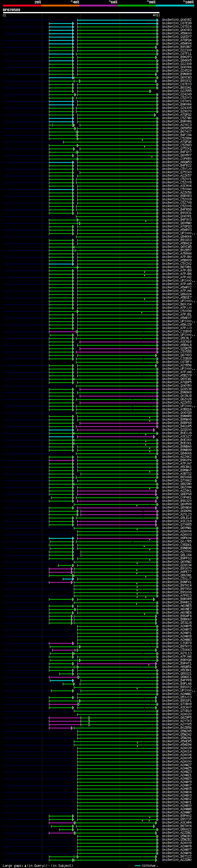Open the UniRef100_O65859 label

(177, 128)
